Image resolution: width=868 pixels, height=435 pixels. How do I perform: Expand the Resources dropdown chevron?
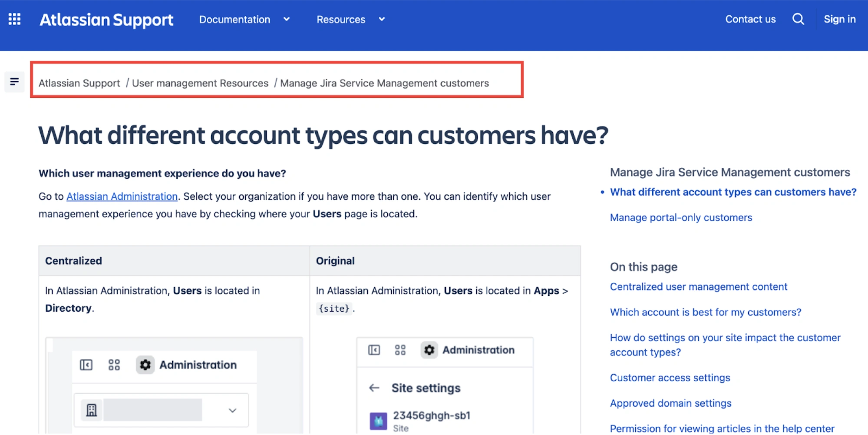point(381,20)
